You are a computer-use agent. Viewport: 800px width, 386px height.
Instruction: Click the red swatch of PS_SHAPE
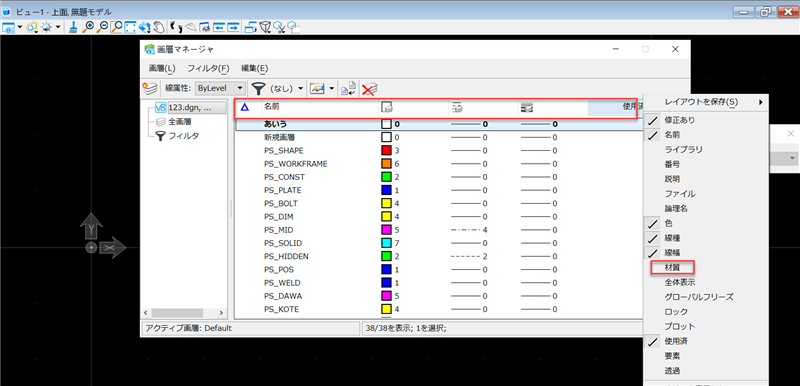click(x=386, y=150)
